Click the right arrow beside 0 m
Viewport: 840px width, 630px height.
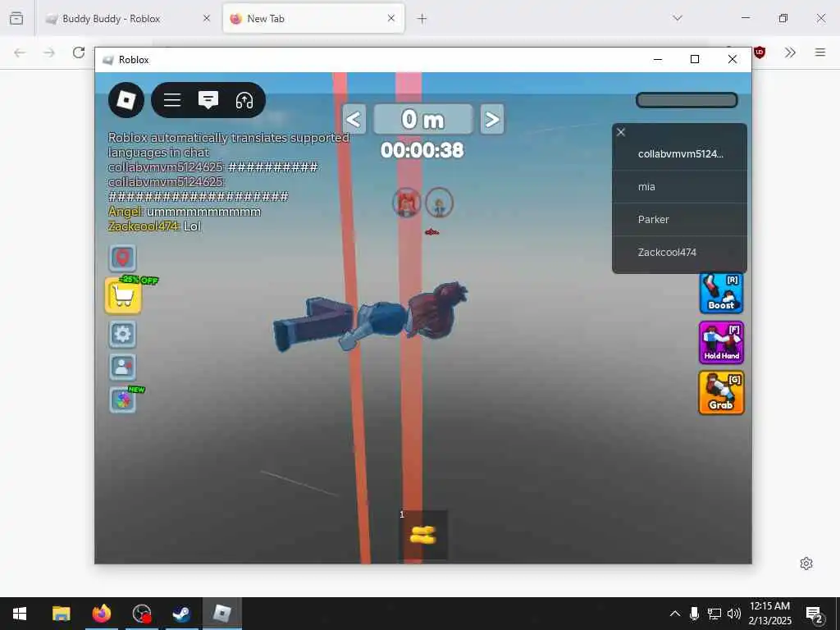point(492,119)
